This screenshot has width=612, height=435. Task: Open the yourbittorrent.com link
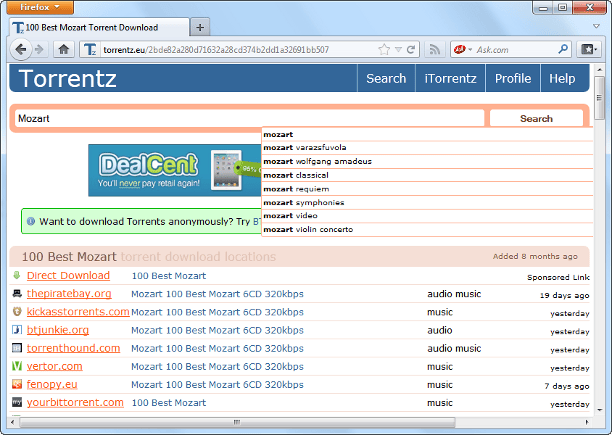pos(75,402)
